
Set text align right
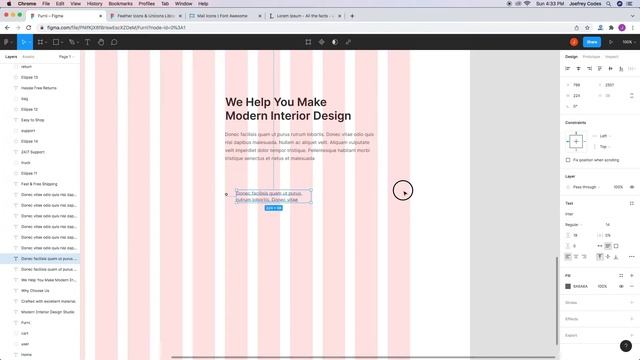pyautogui.click(x=584, y=257)
